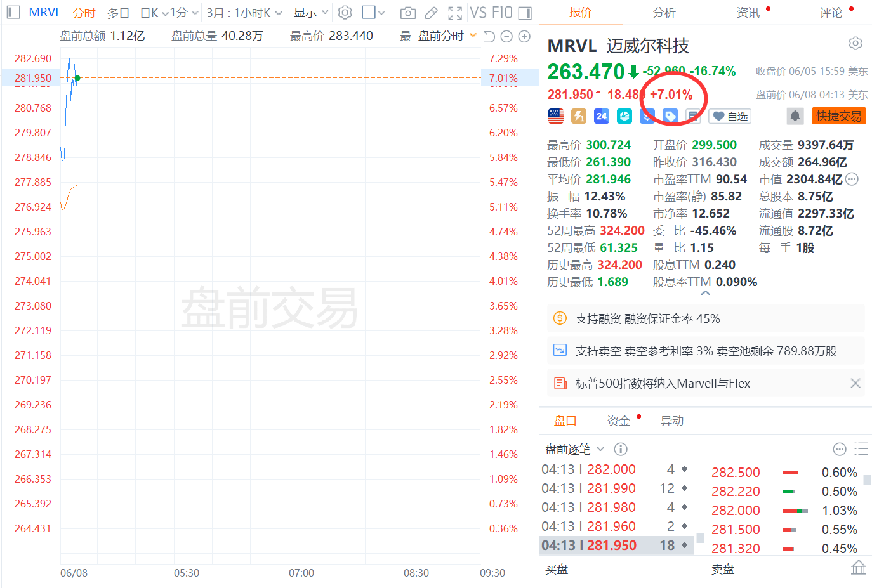Select the highlighted 04:13 trade at 281.950
Screen dimensions: 872x588
click(615, 546)
